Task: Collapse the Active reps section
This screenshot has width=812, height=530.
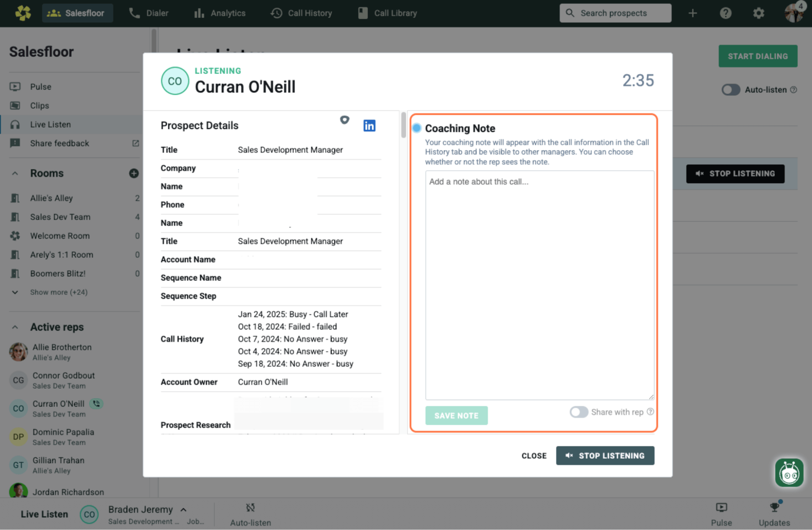Action: (15, 327)
